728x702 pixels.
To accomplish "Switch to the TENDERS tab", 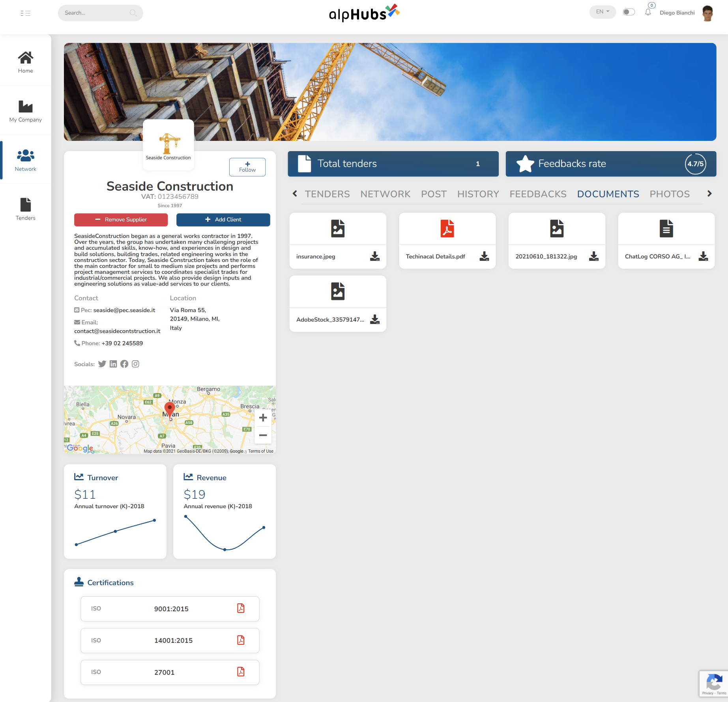I will pyautogui.click(x=327, y=194).
